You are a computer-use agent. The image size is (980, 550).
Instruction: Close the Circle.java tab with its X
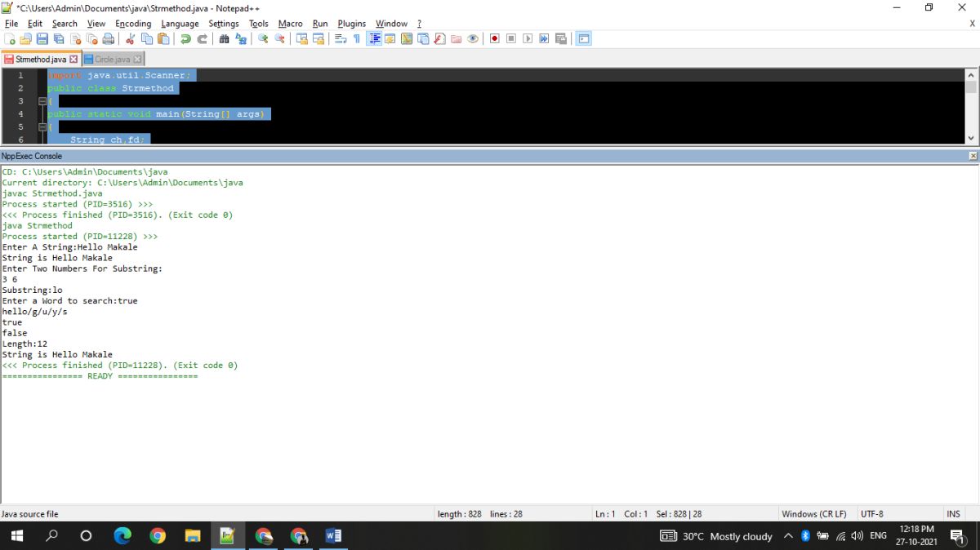click(137, 60)
